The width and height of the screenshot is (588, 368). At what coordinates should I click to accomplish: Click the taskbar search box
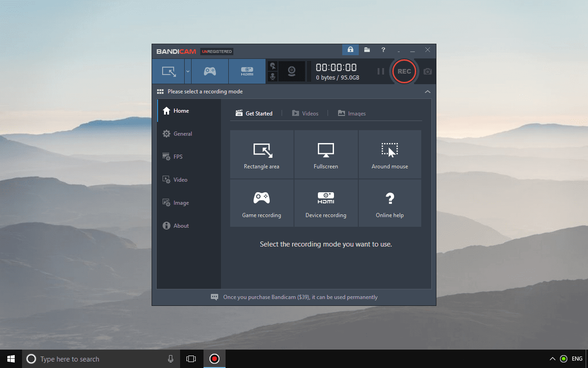pyautogui.click(x=101, y=359)
